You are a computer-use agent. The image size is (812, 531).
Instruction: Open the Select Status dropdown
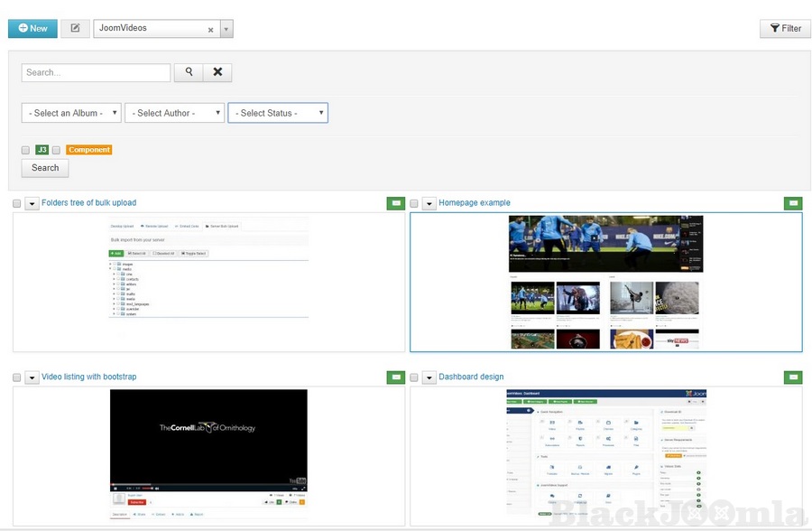pyautogui.click(x=277, y=113)
